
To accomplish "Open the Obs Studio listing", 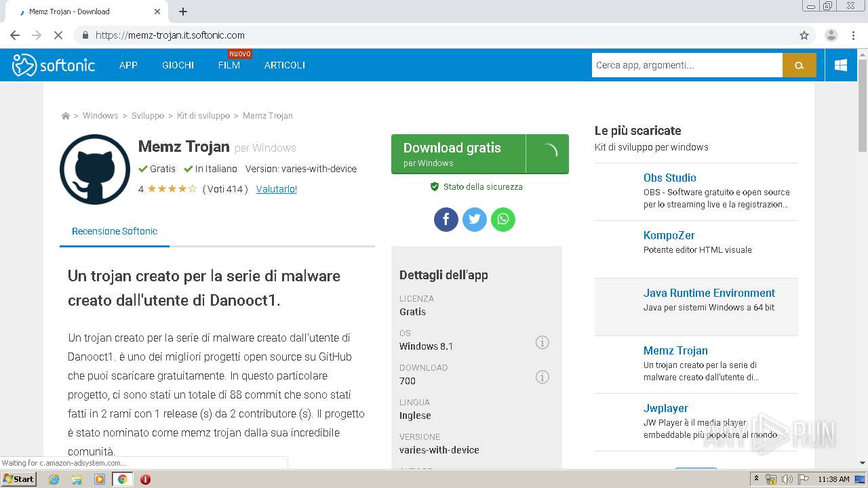I will click(x=670, y=178).
